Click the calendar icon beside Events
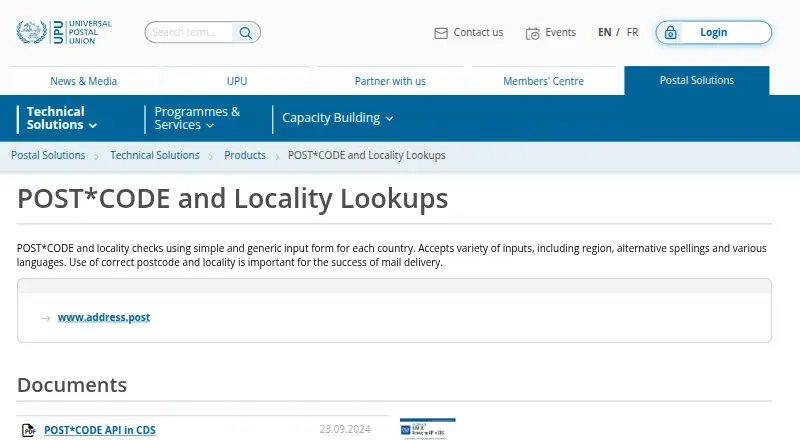 [532, 33]
